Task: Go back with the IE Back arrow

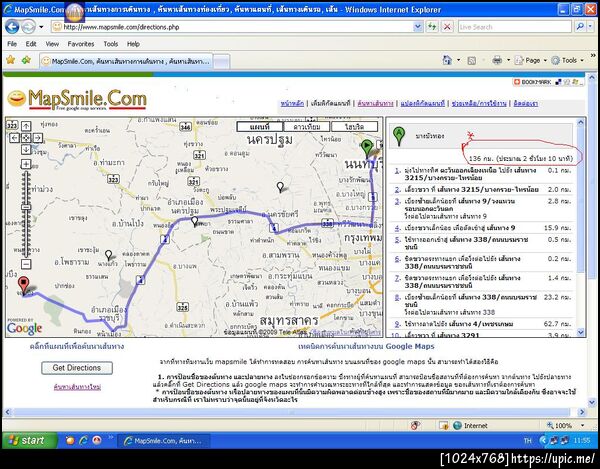Action: pos(12,27)
